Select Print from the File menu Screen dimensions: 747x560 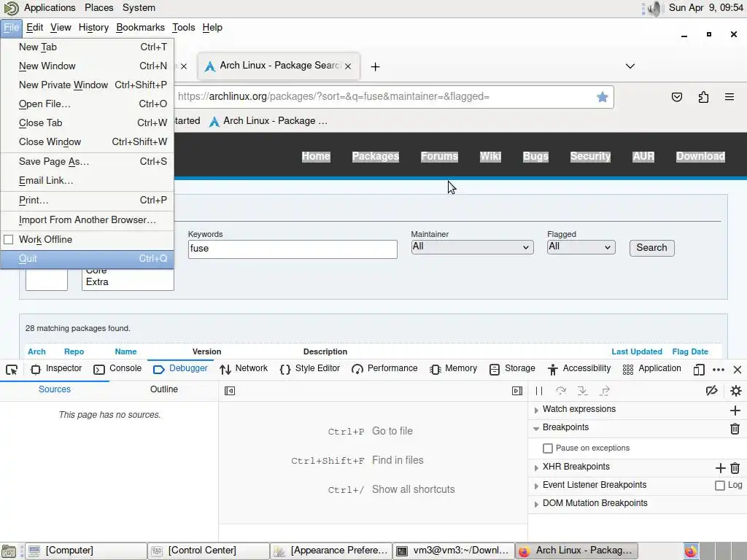tap(88, 201)
